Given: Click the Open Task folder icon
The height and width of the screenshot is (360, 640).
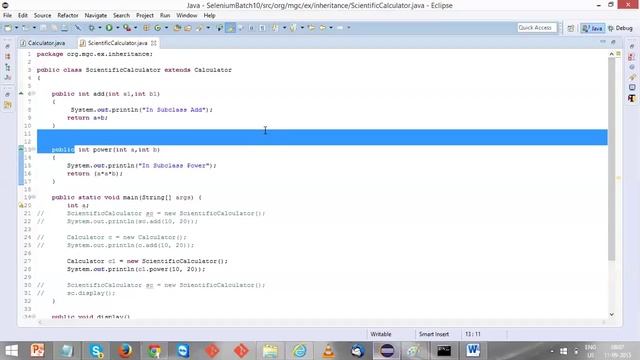Looking at the screenshot, I should click(x=188, y=28).
